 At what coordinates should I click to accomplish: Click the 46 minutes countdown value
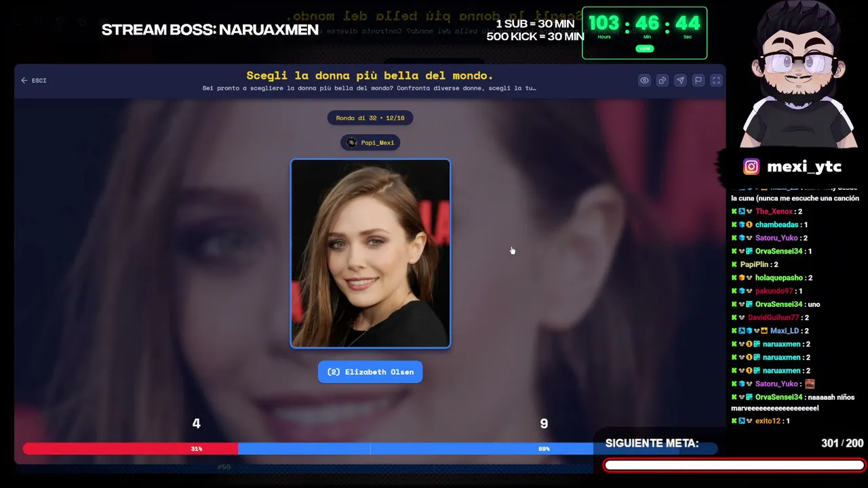pyautogui.click(x=647, y=24)
